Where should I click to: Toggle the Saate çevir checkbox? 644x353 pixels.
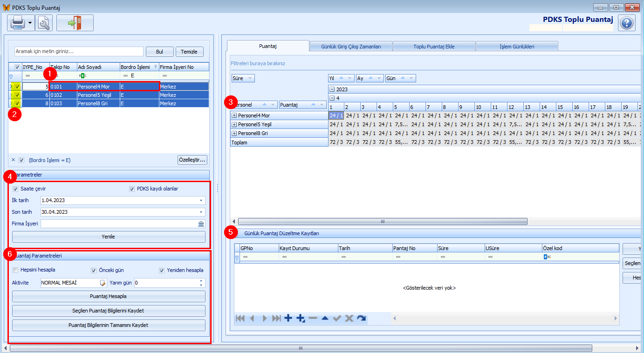coord(15,189)
